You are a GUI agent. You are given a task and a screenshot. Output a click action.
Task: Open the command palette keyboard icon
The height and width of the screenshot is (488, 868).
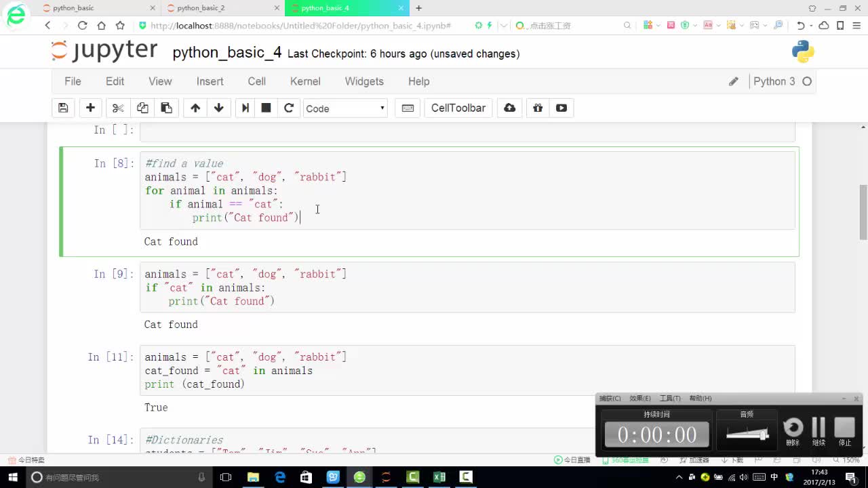[x=408, y=108]
